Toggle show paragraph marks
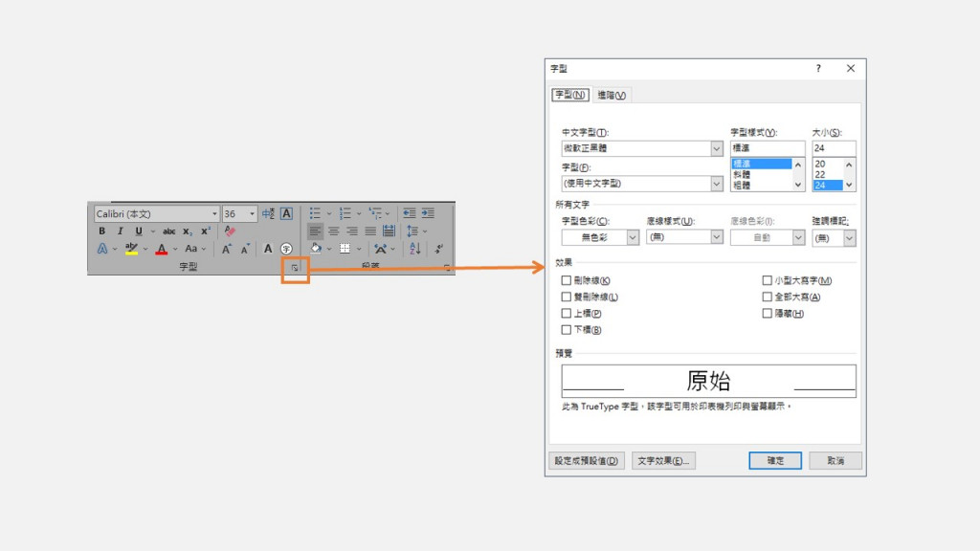Image resolution: width=980 pixels, height=551 pixels. 438,249
